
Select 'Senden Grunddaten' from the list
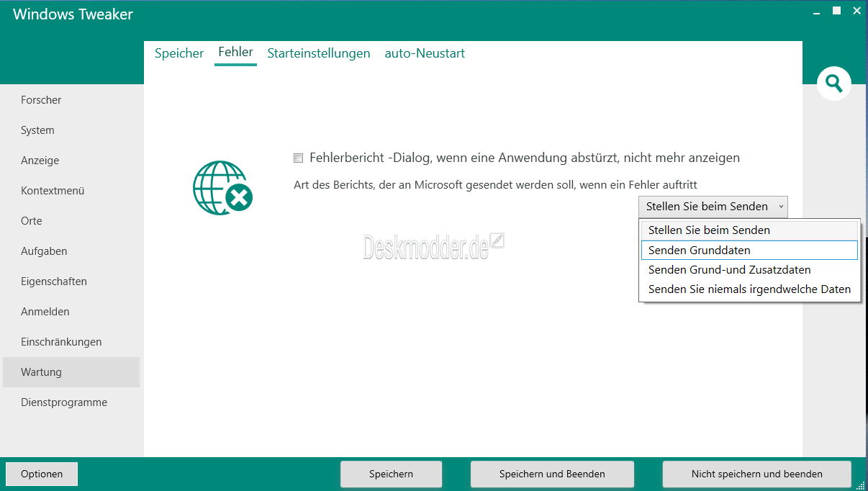coord(749,250)
